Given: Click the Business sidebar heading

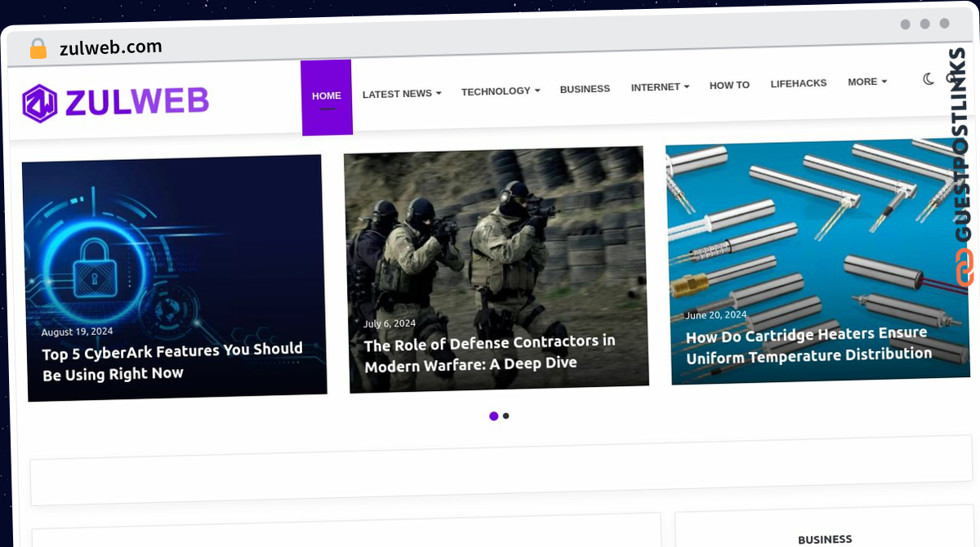Looking at the screenshot, I should (x=825, y=540).
